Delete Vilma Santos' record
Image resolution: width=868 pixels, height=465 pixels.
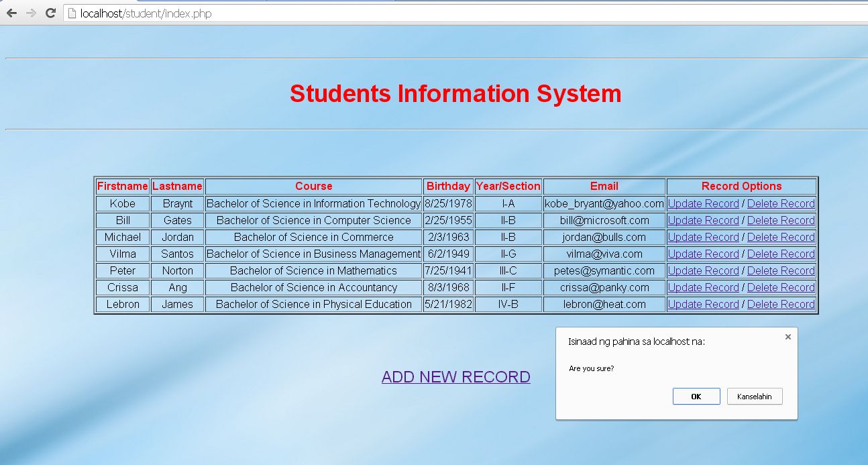pyautogui.click(x=781, y=254)
